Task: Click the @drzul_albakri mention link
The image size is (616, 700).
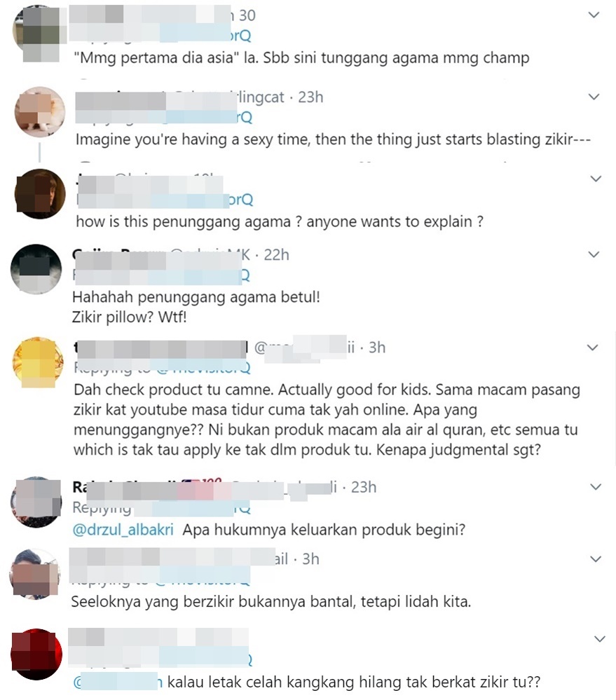Action: [123, 530]
